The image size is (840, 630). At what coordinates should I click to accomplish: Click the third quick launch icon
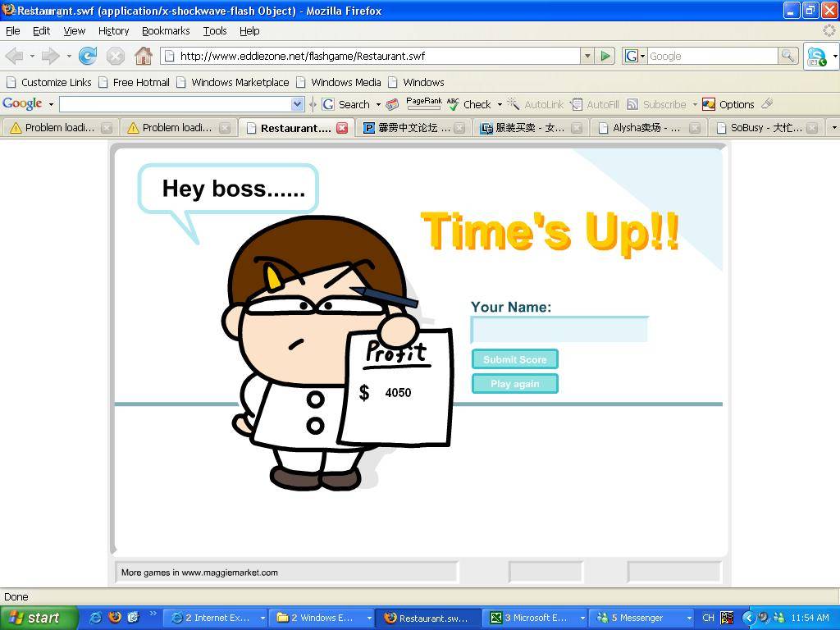(134, 618)
